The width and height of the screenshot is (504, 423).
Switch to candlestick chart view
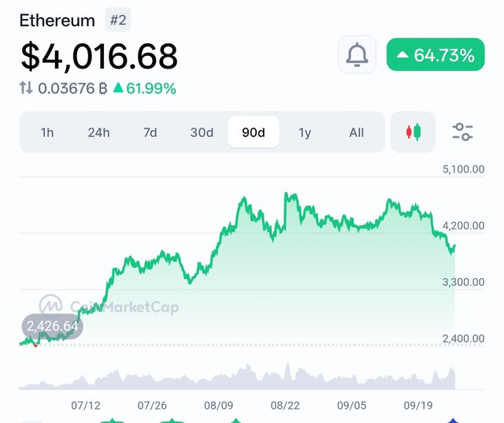pyautogui.click(x=413, y=132)
